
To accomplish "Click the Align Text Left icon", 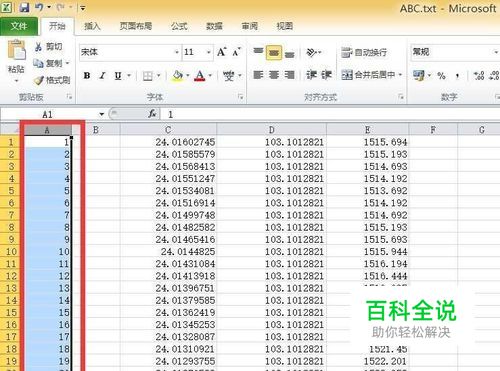I will [258, 75].
